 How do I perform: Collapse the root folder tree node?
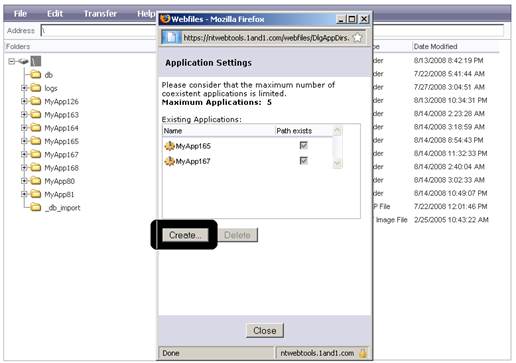click(x=12, y=61)
